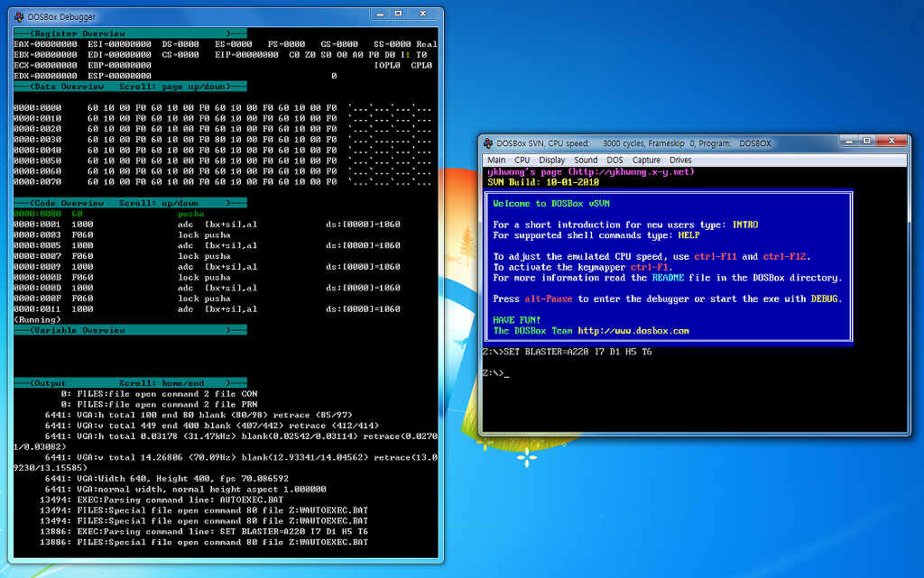Click the DOSBox SVN window title icon
The image size is (924, 578).
click(488, 142)
